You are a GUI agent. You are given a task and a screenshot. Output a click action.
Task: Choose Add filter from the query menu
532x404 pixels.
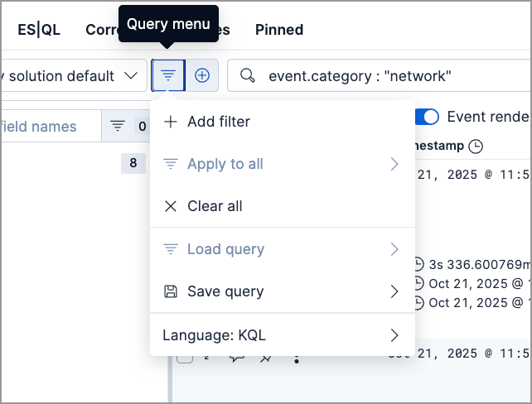tap(218, 122)
